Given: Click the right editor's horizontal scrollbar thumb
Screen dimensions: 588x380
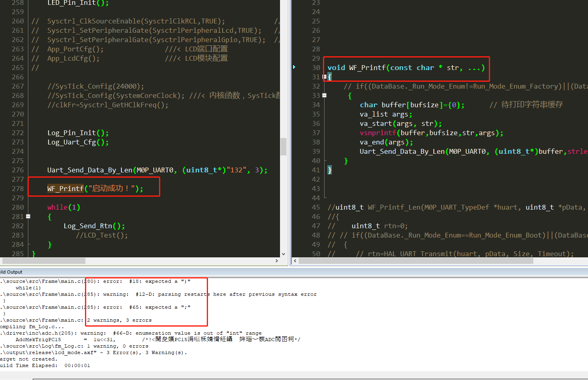Looking at the screenshot, I should coord(416,261).
